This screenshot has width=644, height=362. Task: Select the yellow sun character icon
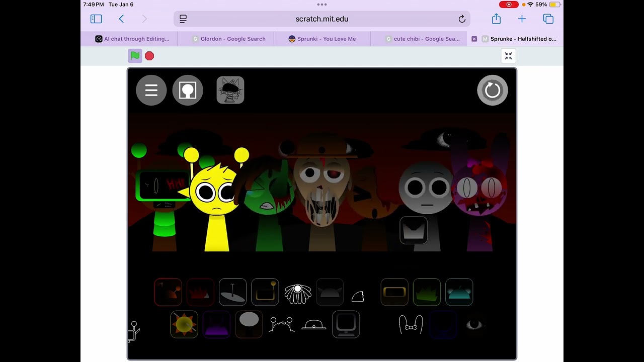184,325
